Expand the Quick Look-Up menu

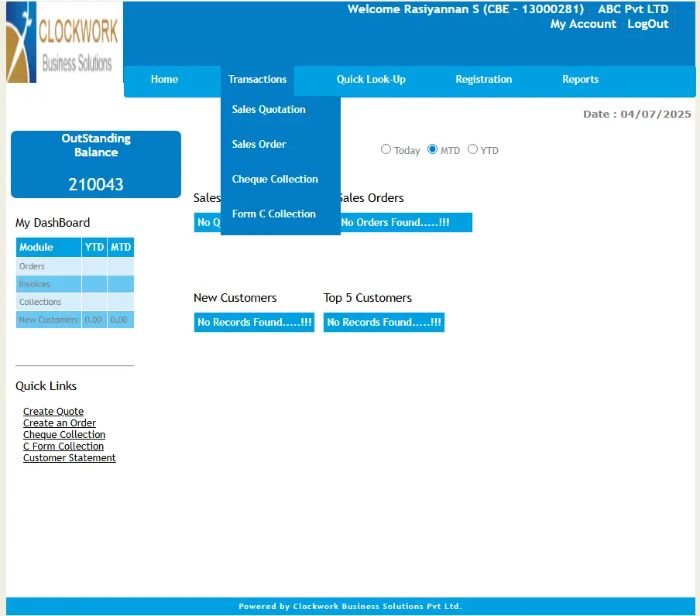tap(371, 79)
